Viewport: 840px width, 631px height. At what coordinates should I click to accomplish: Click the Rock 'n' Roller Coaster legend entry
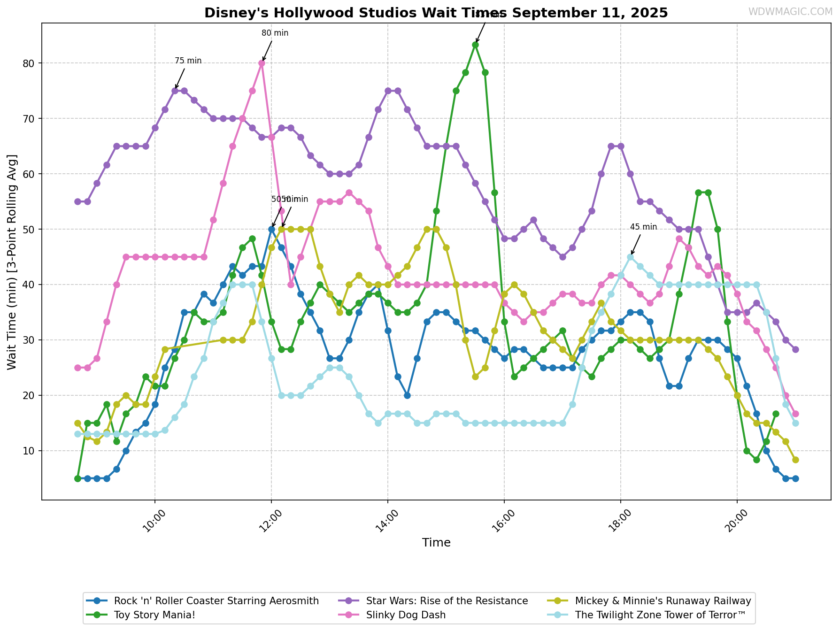pyautogui.click(x=203, y=601)
